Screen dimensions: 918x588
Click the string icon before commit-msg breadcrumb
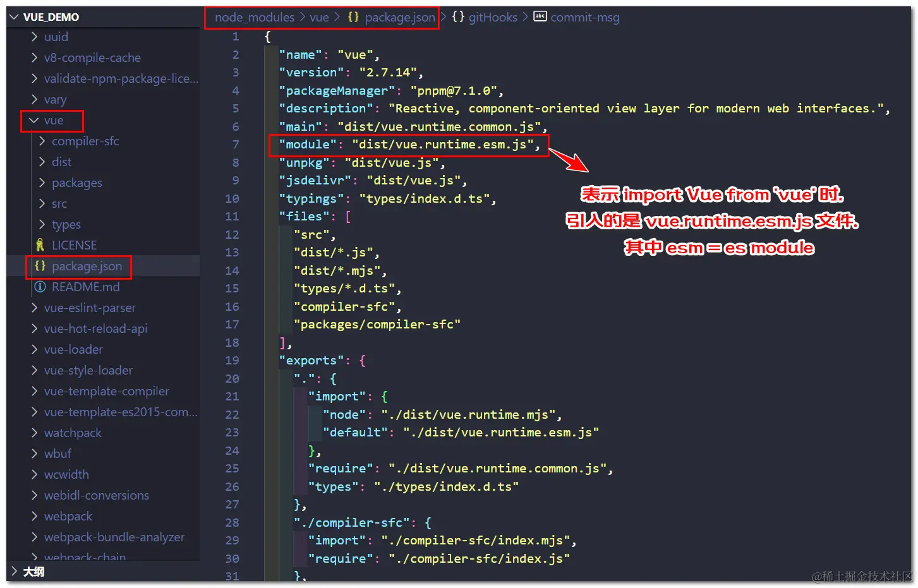click(x=540, y=16)
